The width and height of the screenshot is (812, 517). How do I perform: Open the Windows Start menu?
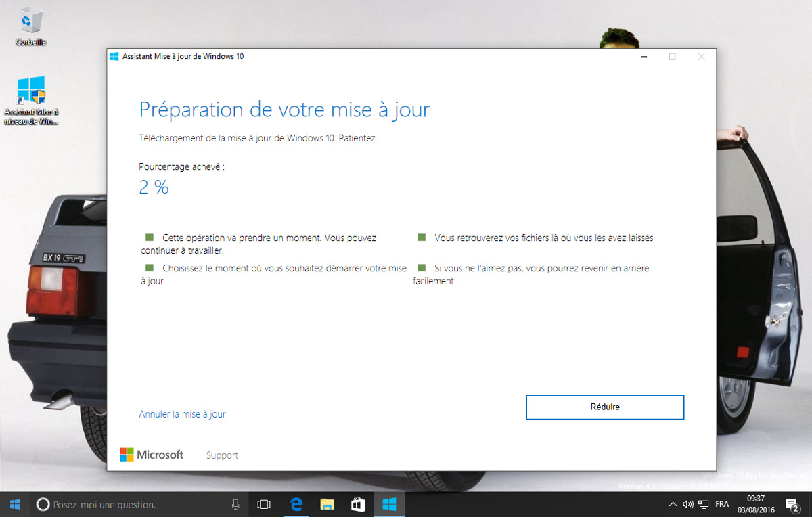point(15,504)
